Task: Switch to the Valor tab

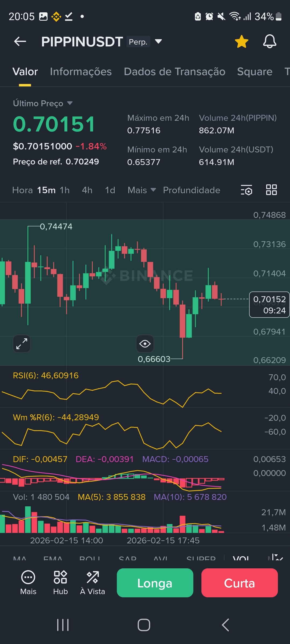Action: pyautogui.click(x=25, y=72)
